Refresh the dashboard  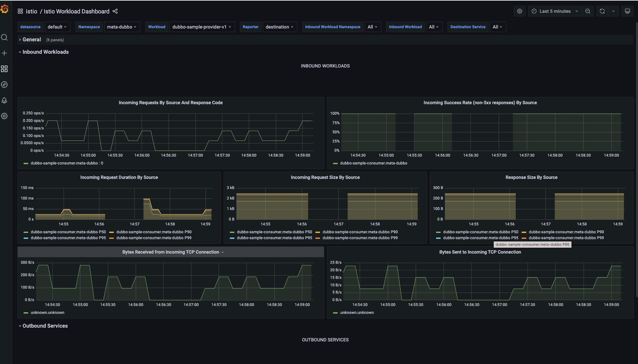602,11
